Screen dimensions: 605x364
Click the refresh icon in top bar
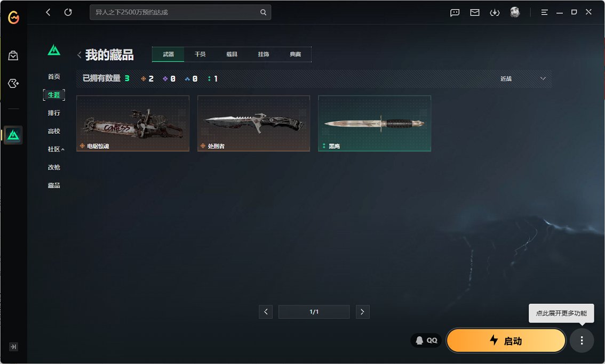[68, 12]
